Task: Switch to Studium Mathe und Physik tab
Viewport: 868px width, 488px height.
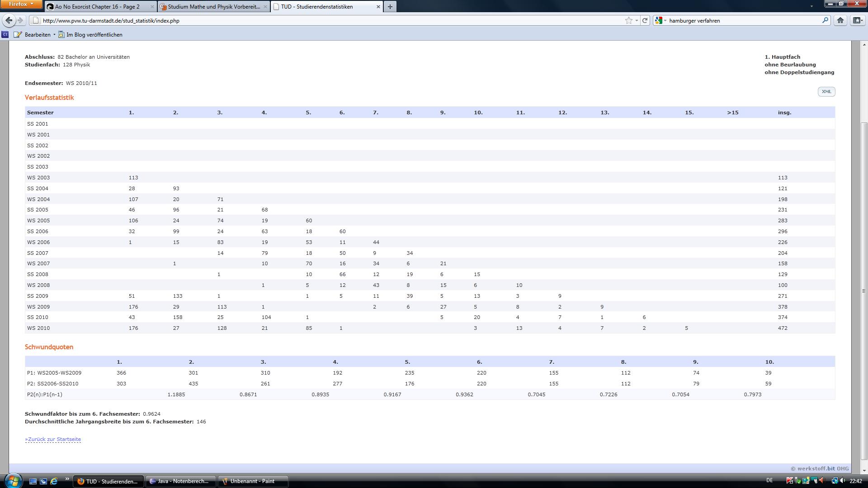Action: [213, 7]
